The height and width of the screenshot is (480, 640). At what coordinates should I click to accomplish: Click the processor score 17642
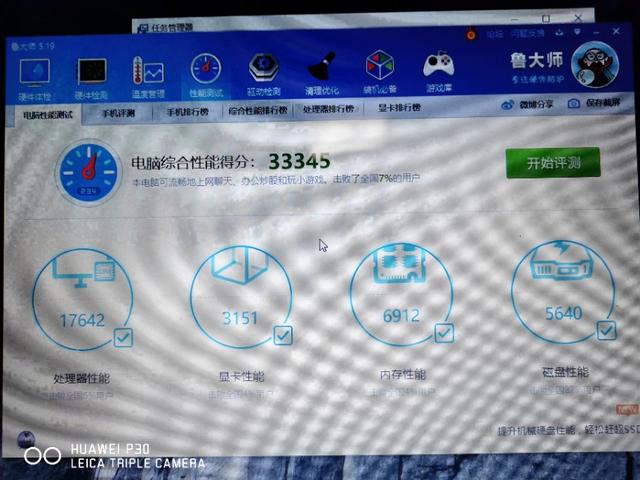pyautogui.click(x=82, y=320)
